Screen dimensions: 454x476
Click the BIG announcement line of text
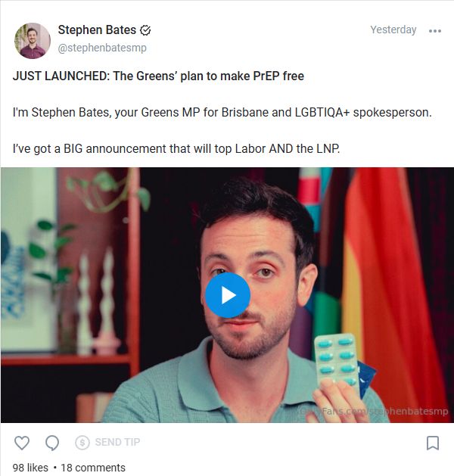click(x=176, y=149)
